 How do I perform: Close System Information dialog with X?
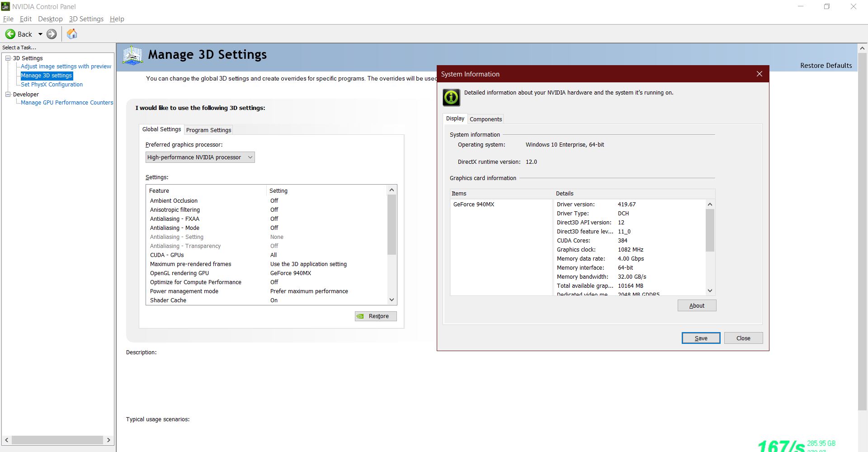click(x=759, y=74)
